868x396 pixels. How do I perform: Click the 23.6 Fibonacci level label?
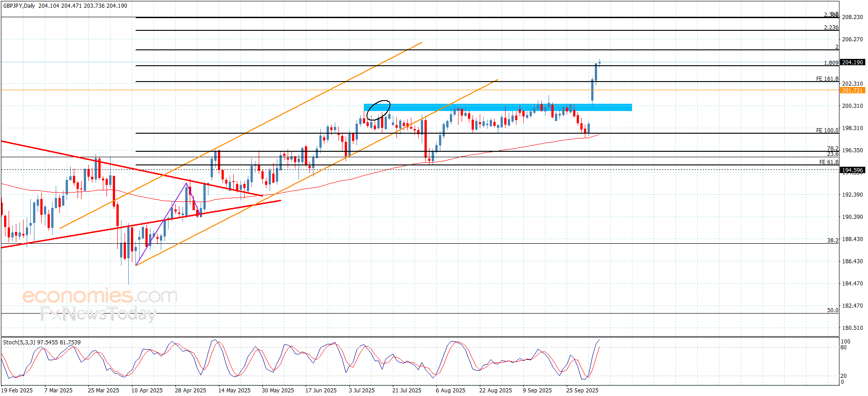point(833,154)
